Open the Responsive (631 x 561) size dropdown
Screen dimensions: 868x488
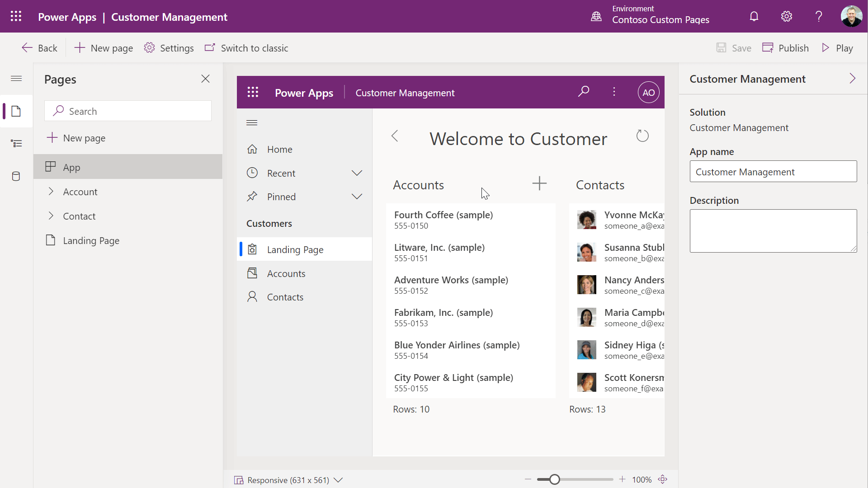coord(339,480)
